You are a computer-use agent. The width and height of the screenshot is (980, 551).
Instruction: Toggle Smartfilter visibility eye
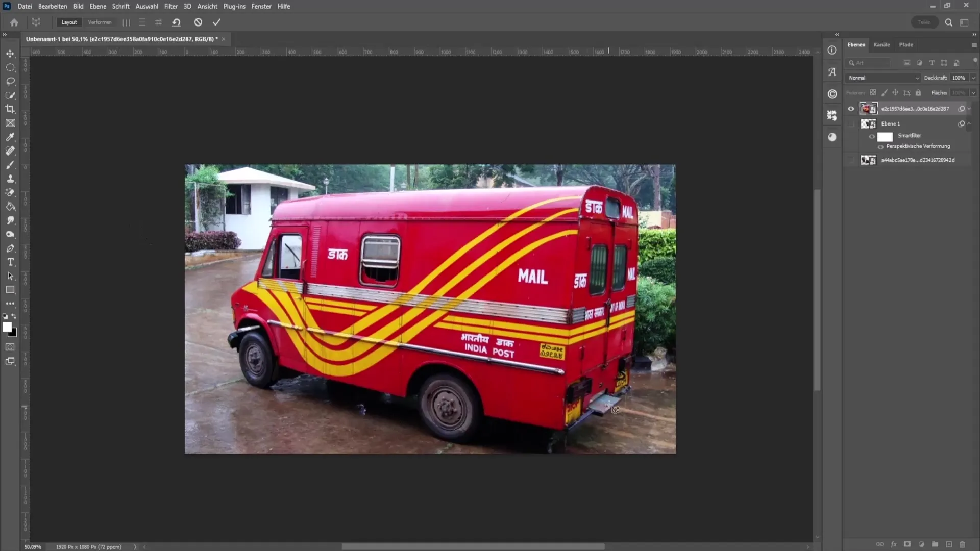point(872,136)
